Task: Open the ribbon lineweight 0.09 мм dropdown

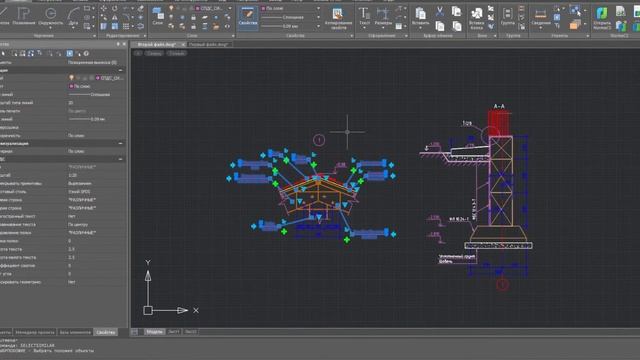Action: 290,26
